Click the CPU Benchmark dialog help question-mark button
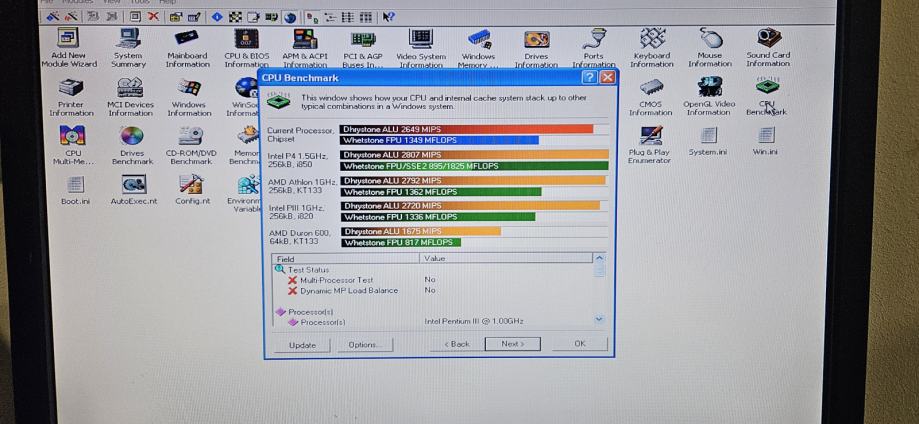 590,77
